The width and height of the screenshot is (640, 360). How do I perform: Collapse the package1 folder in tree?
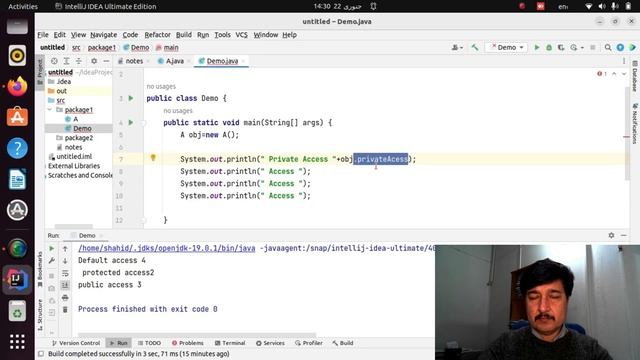[x=50, y=109]
